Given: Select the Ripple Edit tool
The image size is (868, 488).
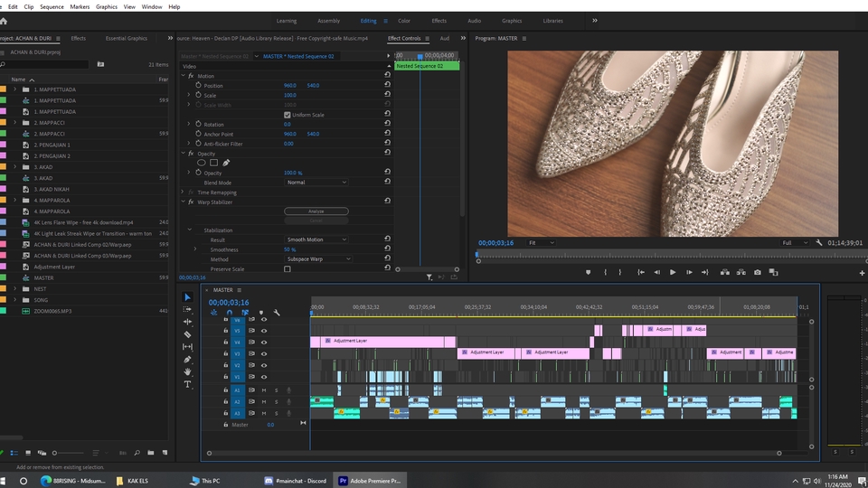Looking at the screenshot, I should coord(187,322).
